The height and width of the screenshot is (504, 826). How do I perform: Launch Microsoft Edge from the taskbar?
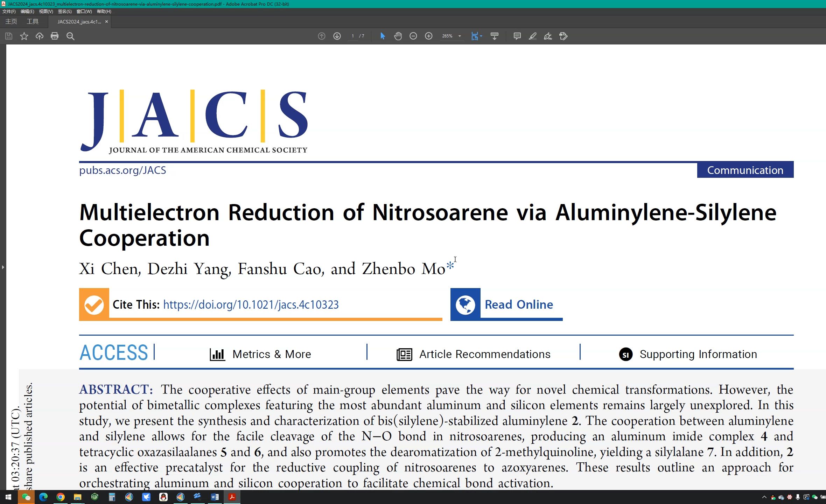[x=43, y=497]
